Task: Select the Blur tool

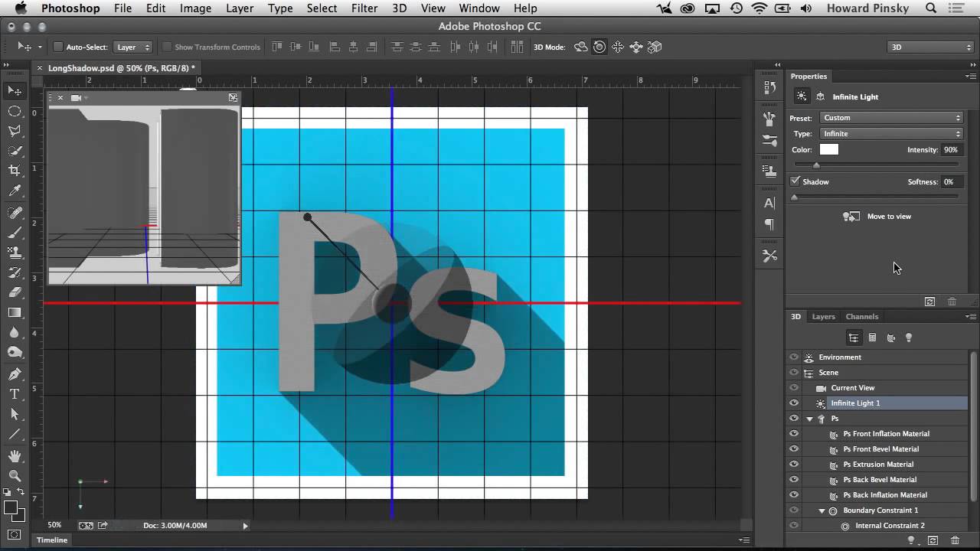Action: click(x=15, y=332)
